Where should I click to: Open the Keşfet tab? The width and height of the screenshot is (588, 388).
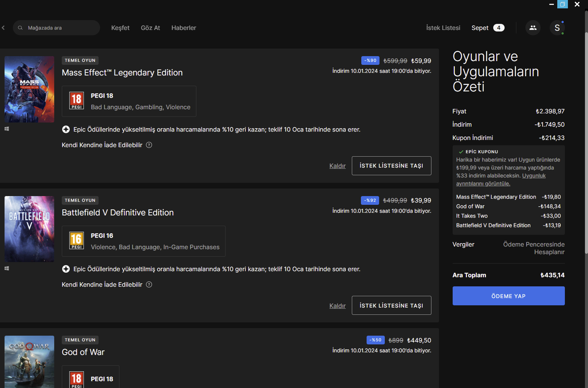(x=120, y=28)
